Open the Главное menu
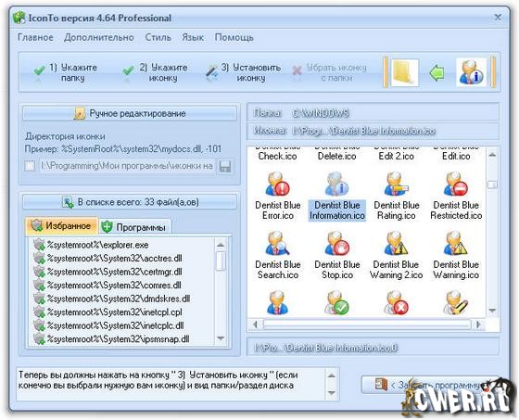The image size is (519, 420). 35,37
